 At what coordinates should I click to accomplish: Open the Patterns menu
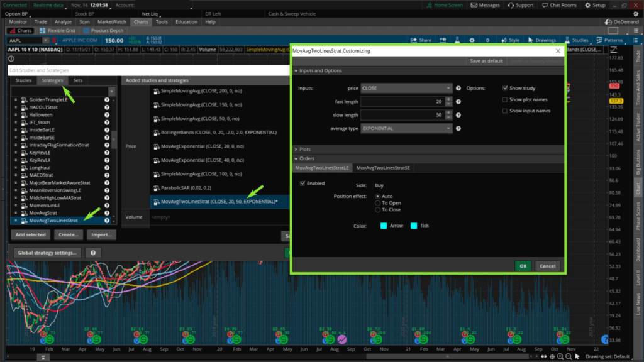pyautogui.click(x=609, y=40)
